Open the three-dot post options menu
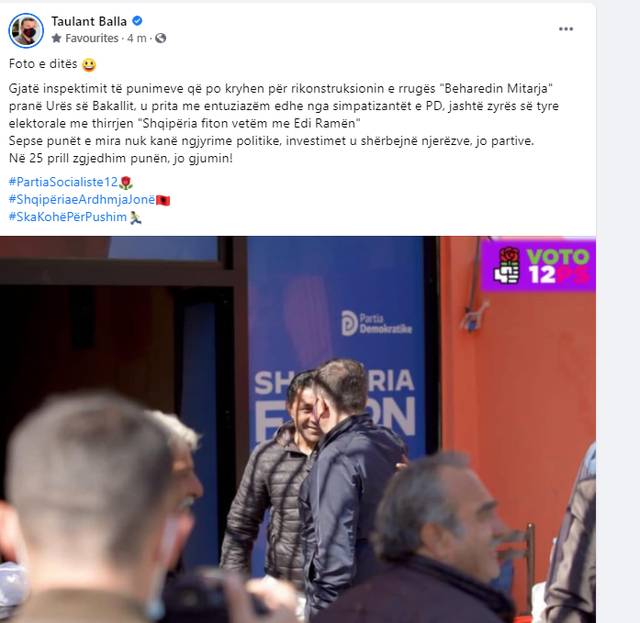This screenshot has width=640, height=623. [566, 29]
